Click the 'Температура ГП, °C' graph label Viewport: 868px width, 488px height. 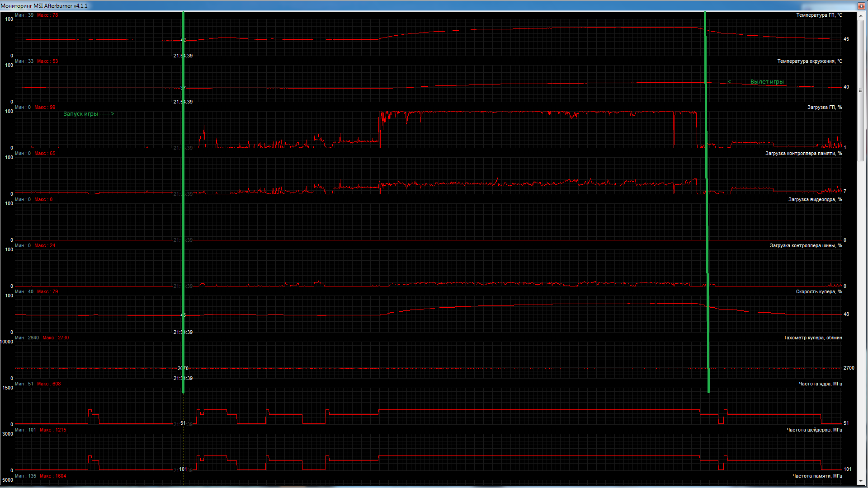pyautogui.click(x=819, y=15)
